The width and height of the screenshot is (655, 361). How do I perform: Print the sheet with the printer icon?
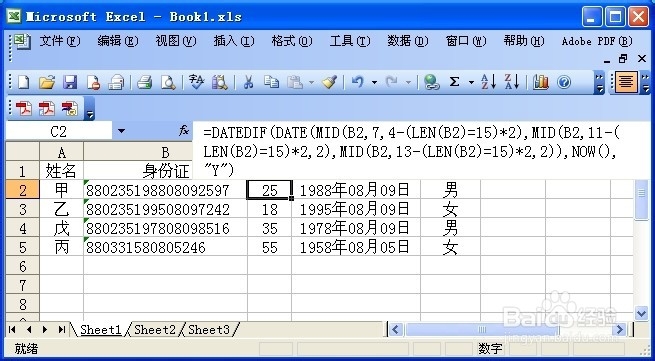click(x=145, y=82)
